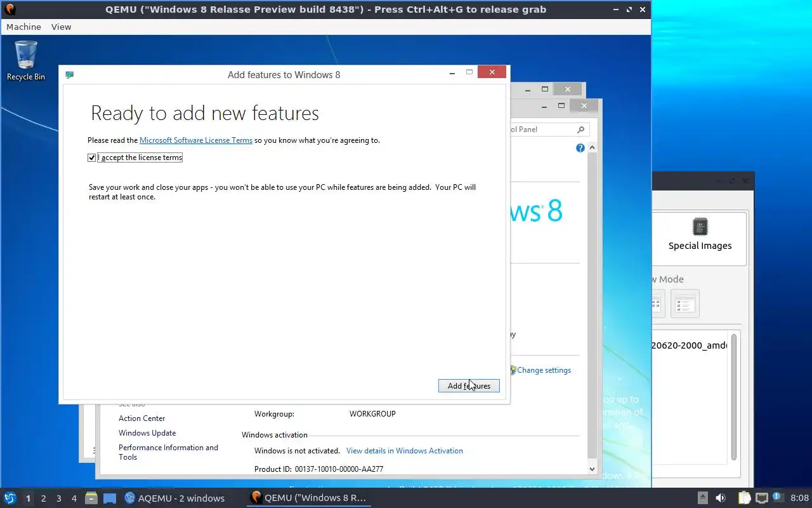Switch to workspace 2 on the panel

[44, 498]
